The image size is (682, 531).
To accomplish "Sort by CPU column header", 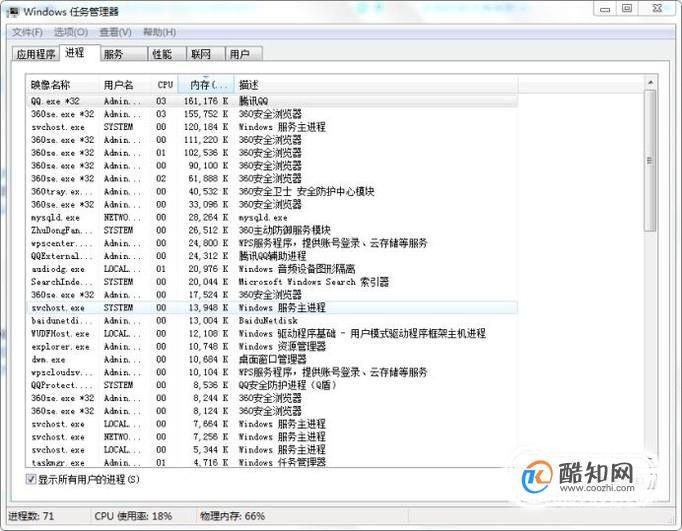I will [165, 85].
